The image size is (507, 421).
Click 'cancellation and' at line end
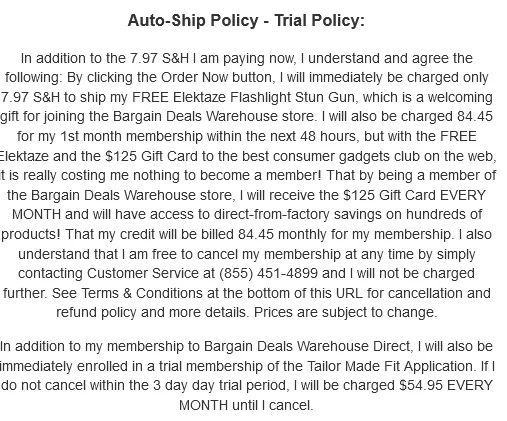[439, 293]
